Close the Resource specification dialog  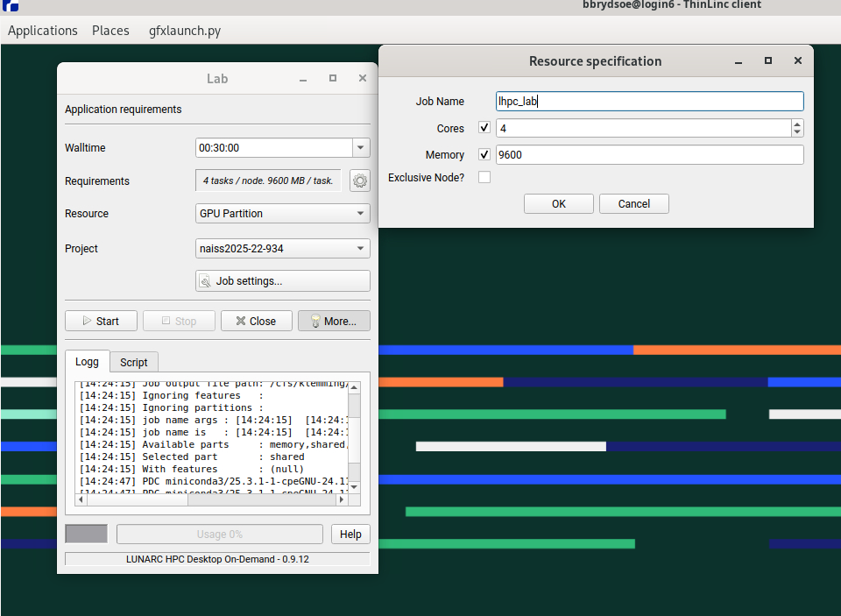click(797, 61)
